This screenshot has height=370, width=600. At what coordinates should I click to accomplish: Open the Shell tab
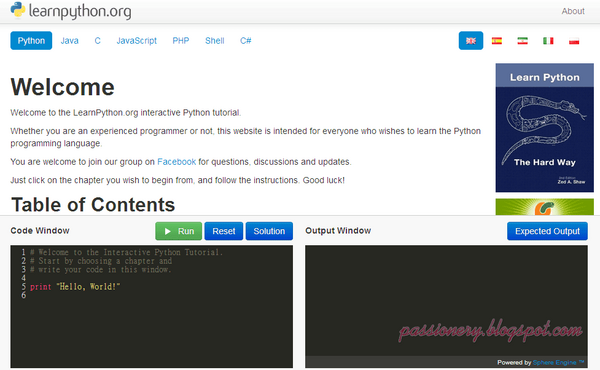[215, 41]
